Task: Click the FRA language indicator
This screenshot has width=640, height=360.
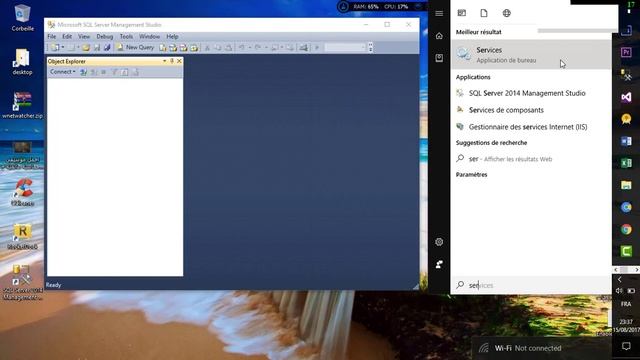Action: tap(626, 304)
